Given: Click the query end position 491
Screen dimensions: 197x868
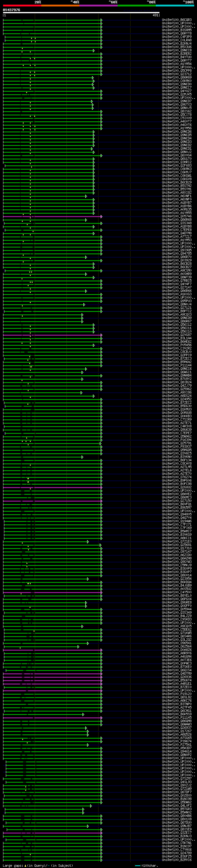Looking at the screenshot, I should [155, 15].
